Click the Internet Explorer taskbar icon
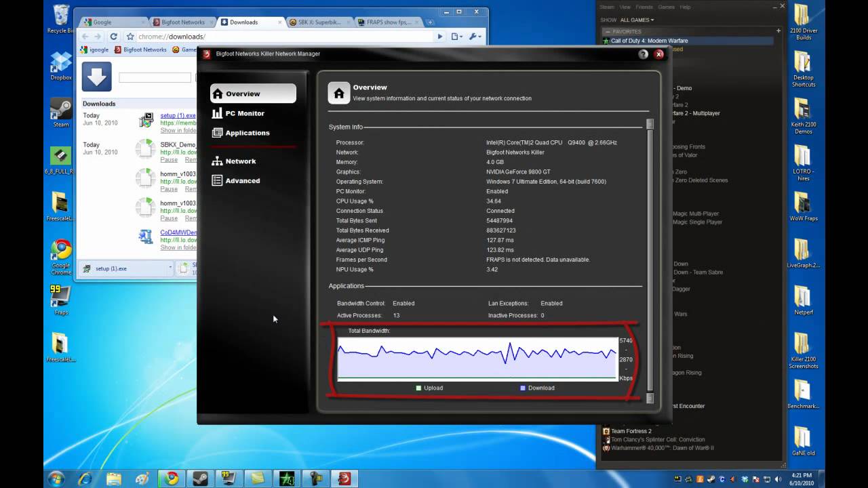868x488 pixels. pyautogui.click(x=85, y=479)
